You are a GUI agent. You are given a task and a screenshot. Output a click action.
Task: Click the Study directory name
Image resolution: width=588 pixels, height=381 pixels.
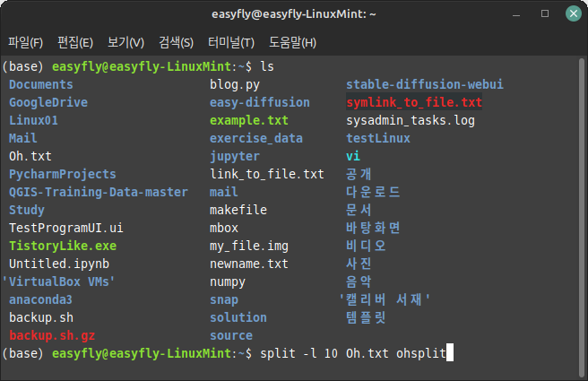pyautogui.click(x=27, y=210)
